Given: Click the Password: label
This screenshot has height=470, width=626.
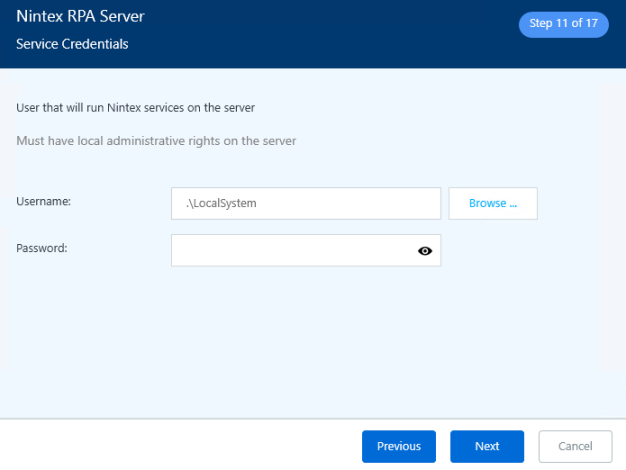Looking at the screenshot, I should click(x=42, y=247).
